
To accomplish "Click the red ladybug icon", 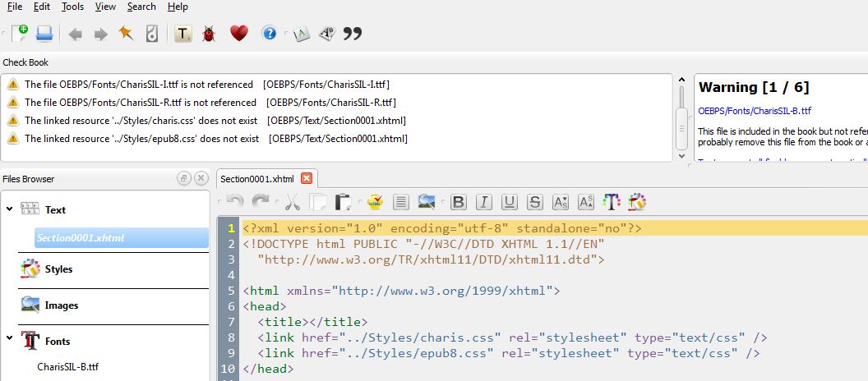I will (x=209, y=34).
